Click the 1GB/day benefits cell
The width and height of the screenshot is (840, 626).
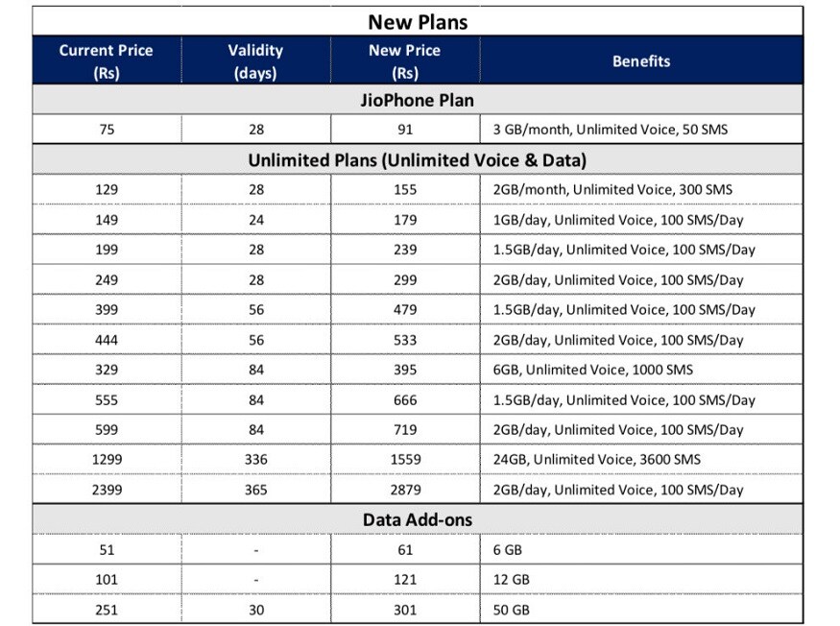641,220
